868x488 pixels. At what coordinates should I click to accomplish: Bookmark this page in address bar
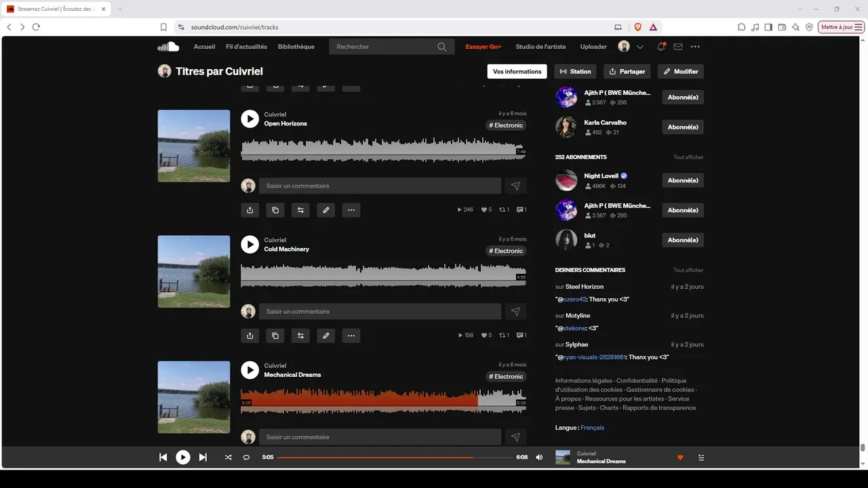tap(163, 27)
